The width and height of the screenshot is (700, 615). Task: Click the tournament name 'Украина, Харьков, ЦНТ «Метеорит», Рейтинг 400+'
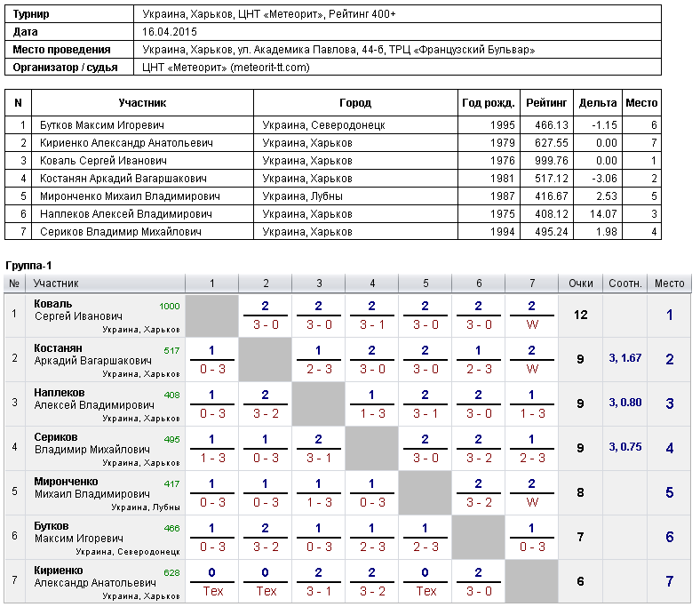coord(269,14)
